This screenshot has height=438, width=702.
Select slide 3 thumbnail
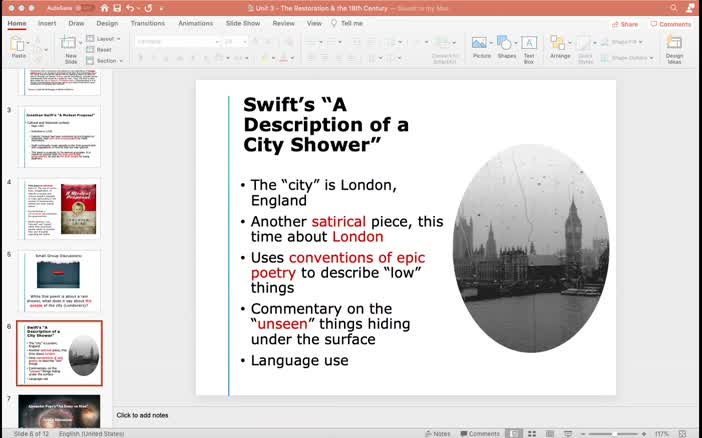pos(60,137)
